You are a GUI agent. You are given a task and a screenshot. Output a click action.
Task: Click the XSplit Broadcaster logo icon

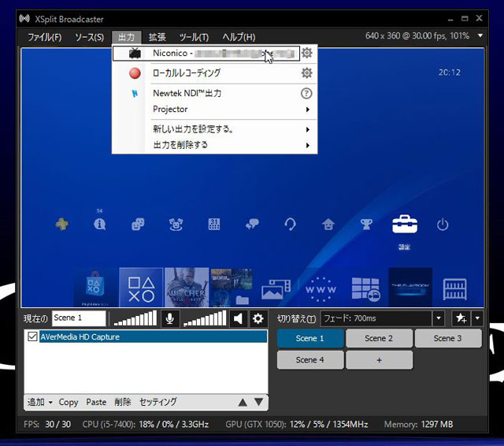click(24, 19)
